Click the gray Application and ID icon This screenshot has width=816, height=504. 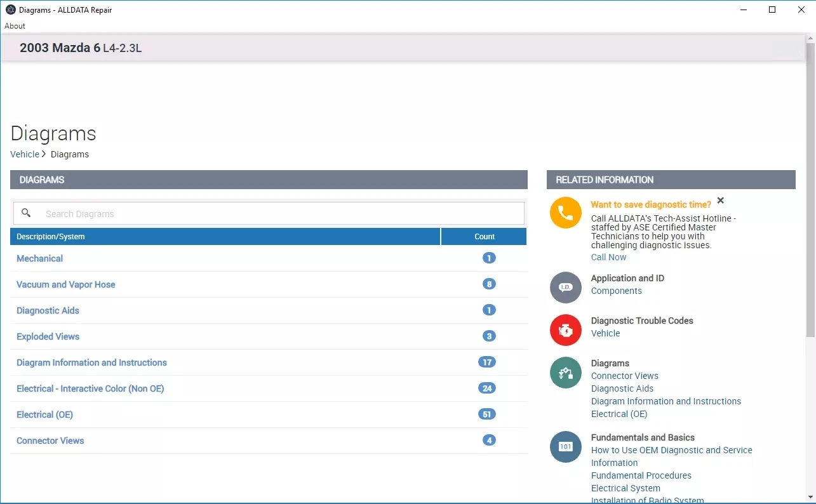click(x=565, y=288)
